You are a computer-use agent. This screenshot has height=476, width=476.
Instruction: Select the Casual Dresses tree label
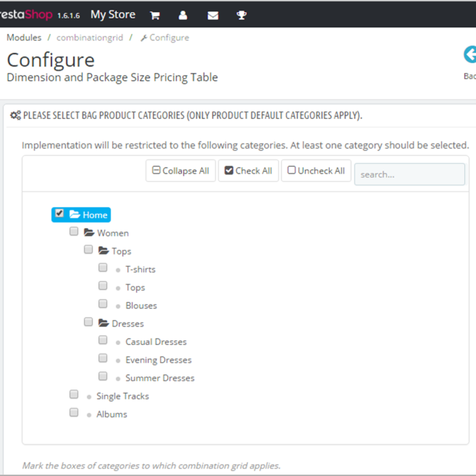[156, 342]
